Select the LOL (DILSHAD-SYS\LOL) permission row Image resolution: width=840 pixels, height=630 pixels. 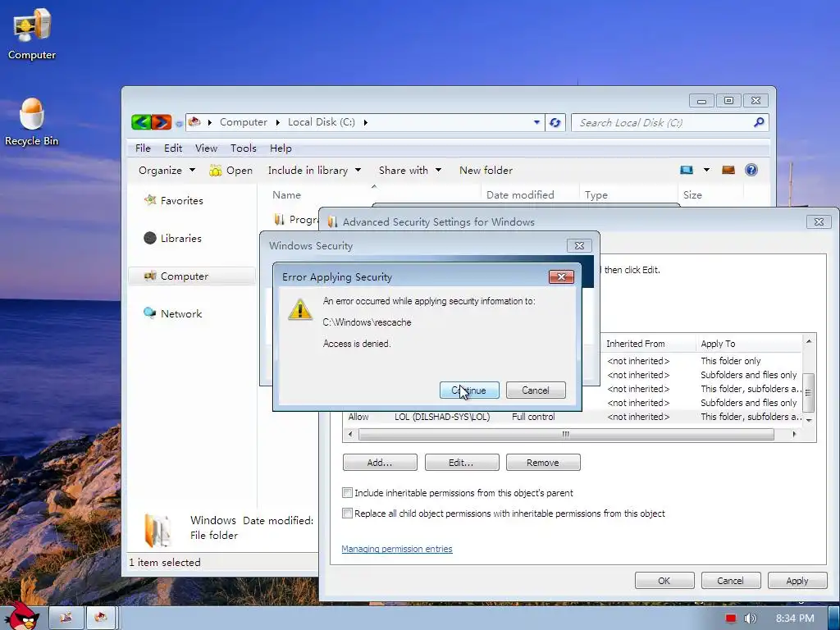[x=572, y=417]
